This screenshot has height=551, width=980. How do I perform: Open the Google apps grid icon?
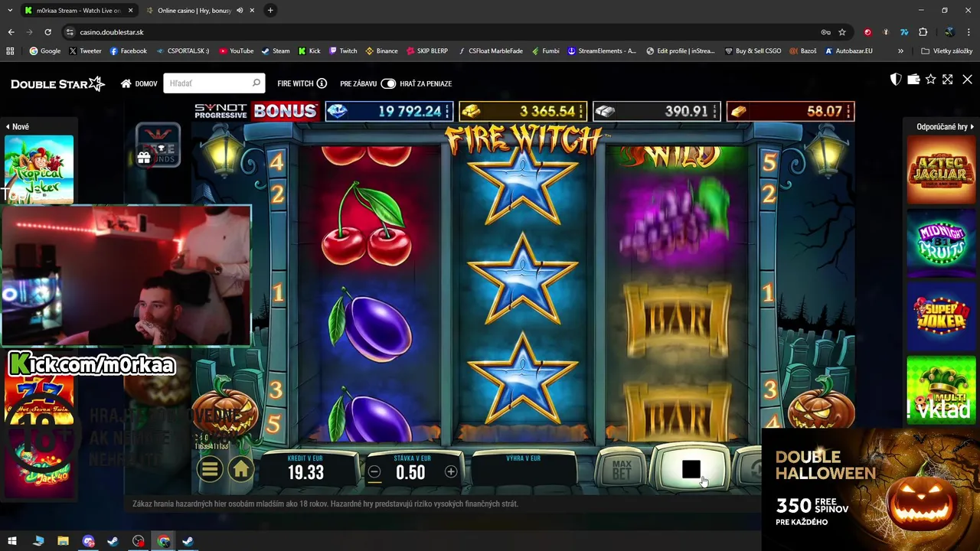point(10,51)
